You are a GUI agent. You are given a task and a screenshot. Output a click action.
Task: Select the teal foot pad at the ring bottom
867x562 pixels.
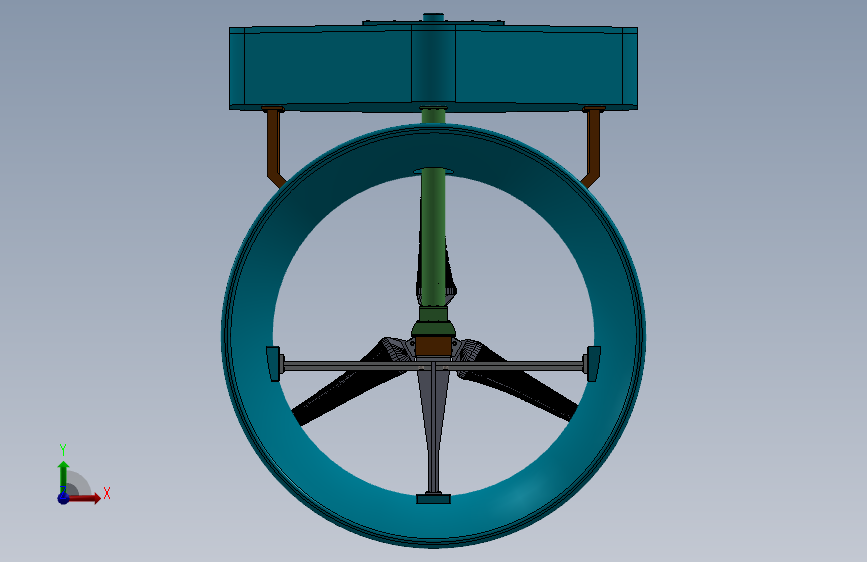434,499
